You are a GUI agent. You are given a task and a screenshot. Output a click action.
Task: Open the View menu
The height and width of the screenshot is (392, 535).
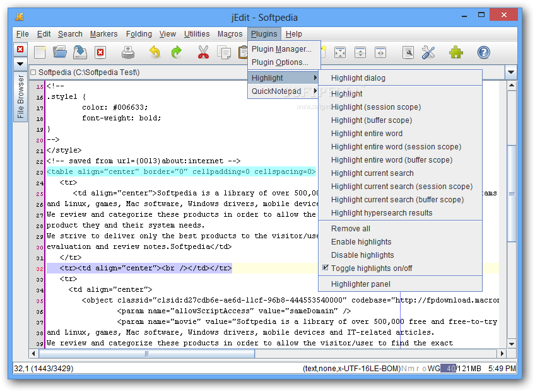click(168, 34)
